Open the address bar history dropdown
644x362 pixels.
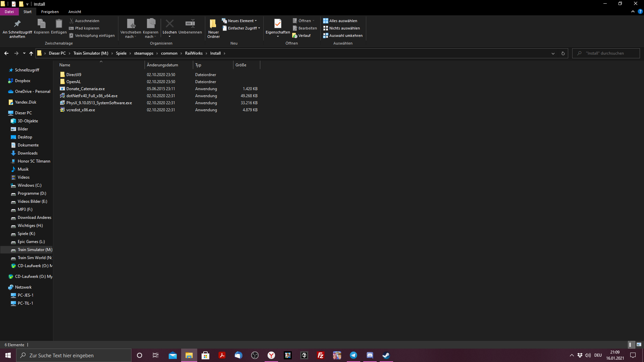pos(553,53)
